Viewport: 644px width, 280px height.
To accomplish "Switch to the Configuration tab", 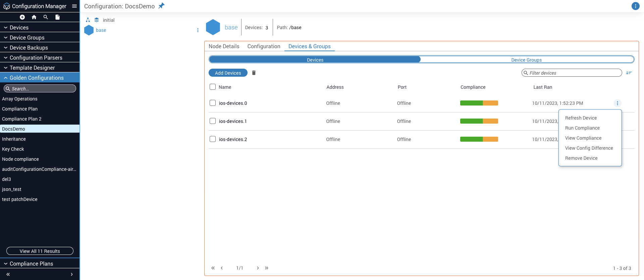I will click(264, 46).
